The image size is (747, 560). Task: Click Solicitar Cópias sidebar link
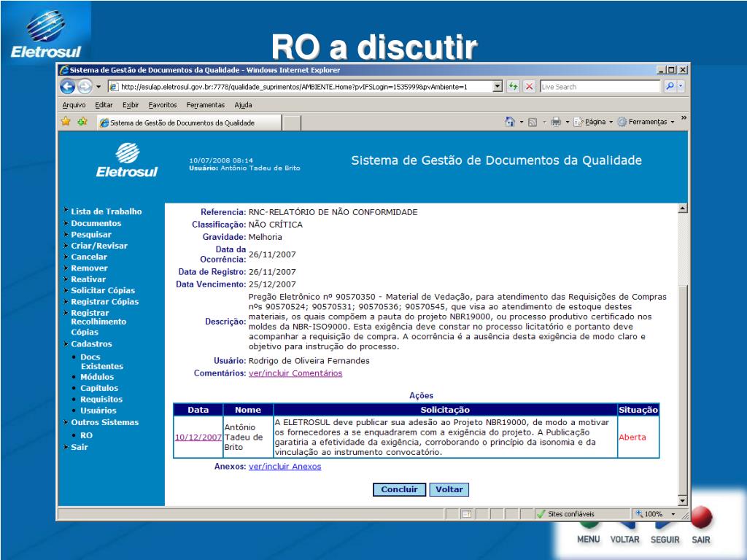click(x=103, y=290)
